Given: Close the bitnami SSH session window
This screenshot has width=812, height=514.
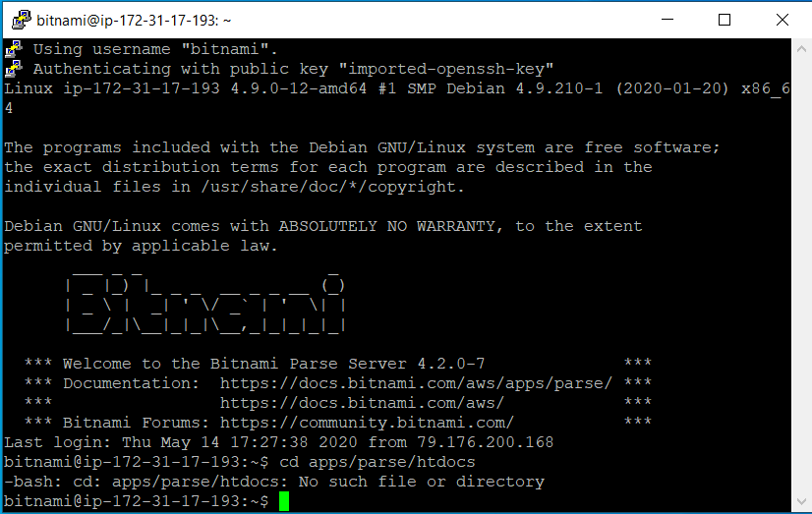Looking at the screenshot, I should (783, 20).
